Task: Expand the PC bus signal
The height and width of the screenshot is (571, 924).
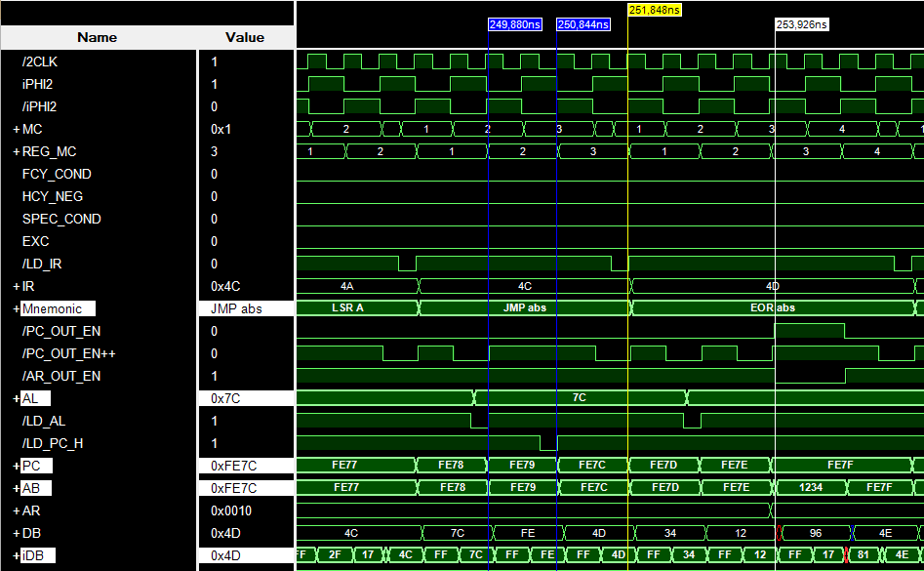Action: (16, 466)
